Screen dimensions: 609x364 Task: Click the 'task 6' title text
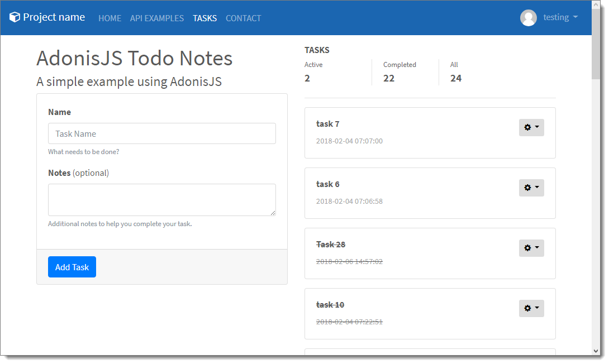pyautogui.click(x=327, y=184)
